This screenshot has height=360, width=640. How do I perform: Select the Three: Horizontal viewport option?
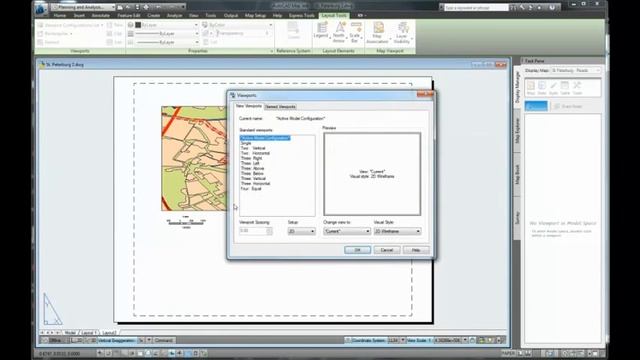[x=256, y=184]
